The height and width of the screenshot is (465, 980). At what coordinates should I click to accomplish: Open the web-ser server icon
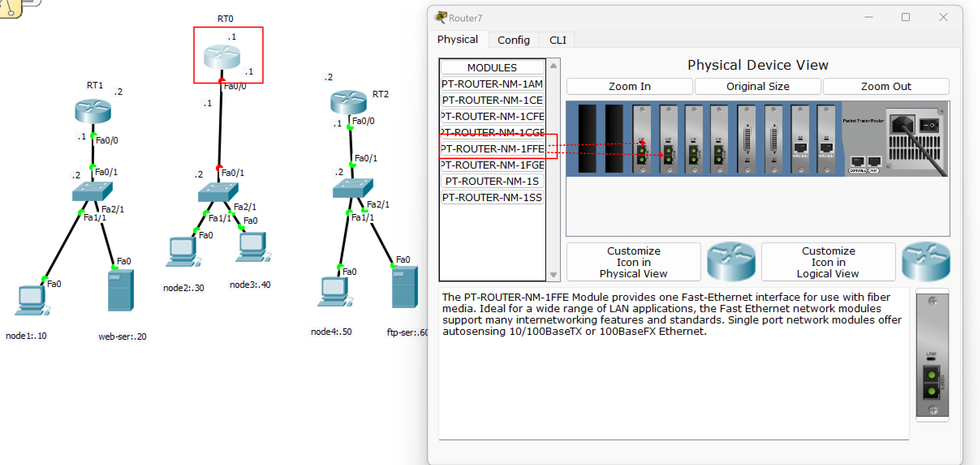[x=121, y=290]
